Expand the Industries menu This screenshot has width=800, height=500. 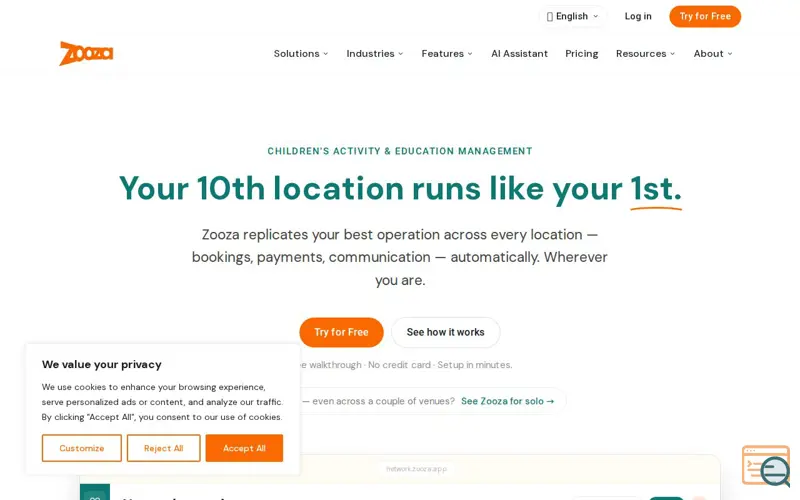point(374,54)
